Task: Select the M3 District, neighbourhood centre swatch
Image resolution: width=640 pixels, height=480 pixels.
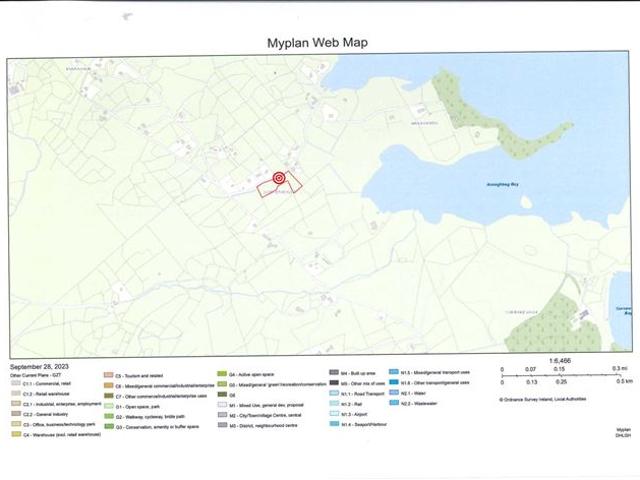Action: coord(222,425)
